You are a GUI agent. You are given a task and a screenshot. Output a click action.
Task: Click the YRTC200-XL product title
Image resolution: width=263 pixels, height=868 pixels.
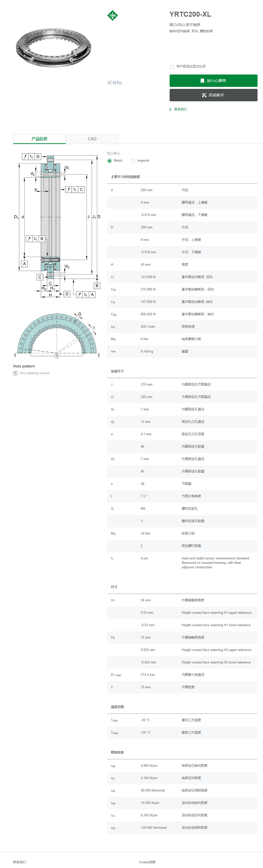tap(190, 14)
